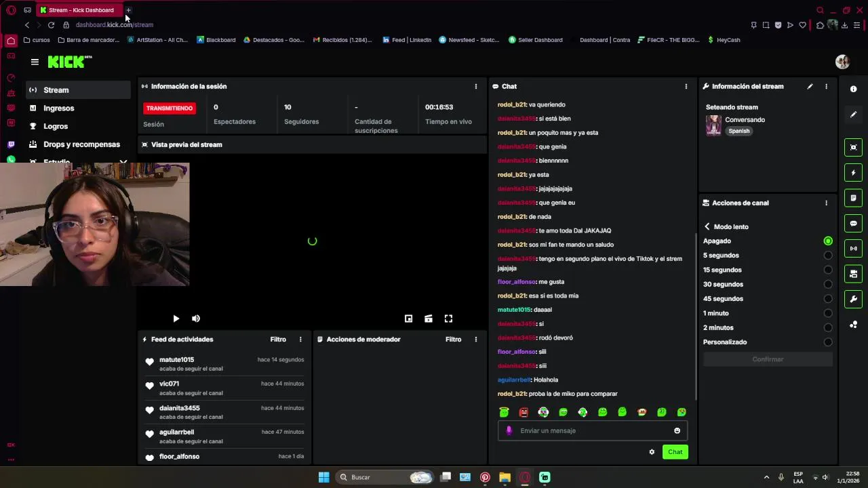Select the 30 segundos radio button
868x488 pixels.
click(x=828, y=285)
